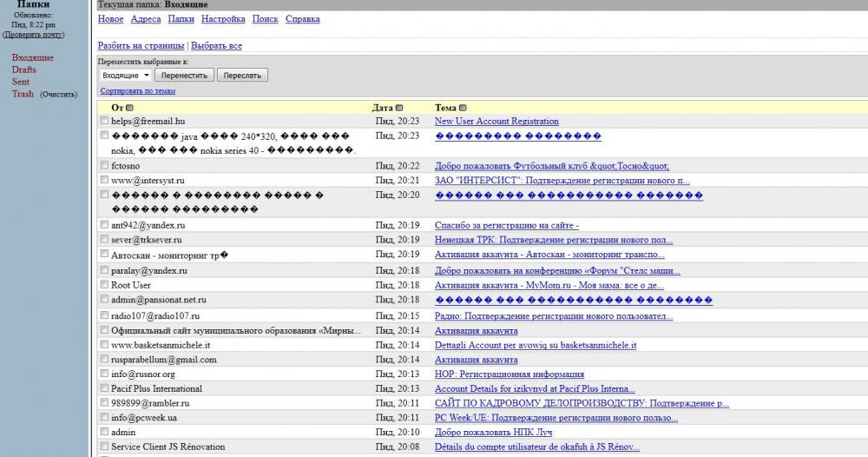Check the Root User message checkbox

tap(104, 284)
